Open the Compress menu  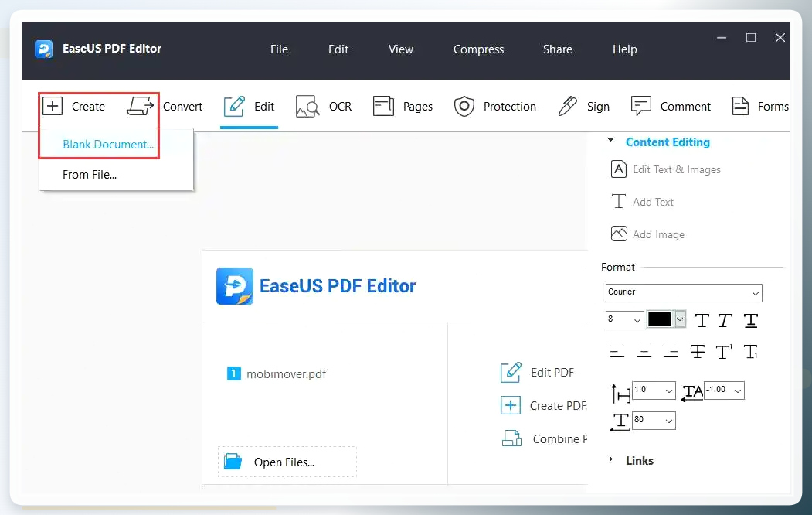pyautogui.click(x=478, y=49)
